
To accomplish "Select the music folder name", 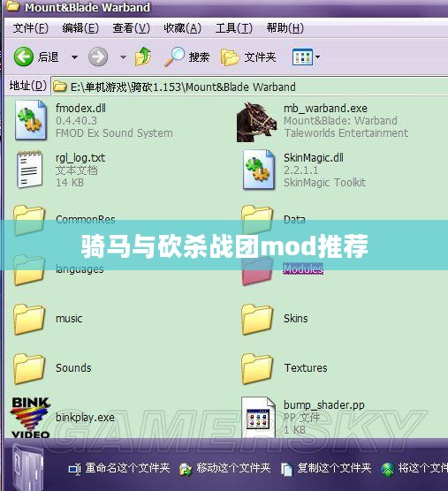I will coord(69,319).
